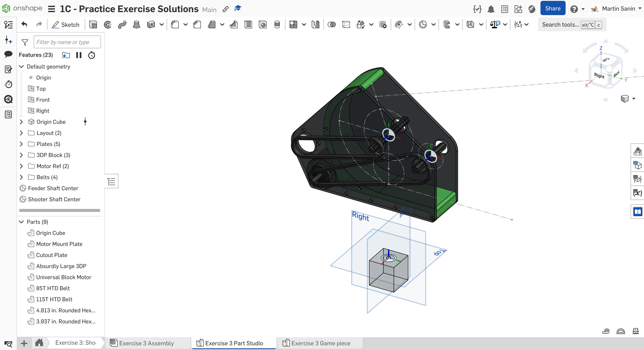
Task: Click the undo arrow
Action: (x=24, y=24)
